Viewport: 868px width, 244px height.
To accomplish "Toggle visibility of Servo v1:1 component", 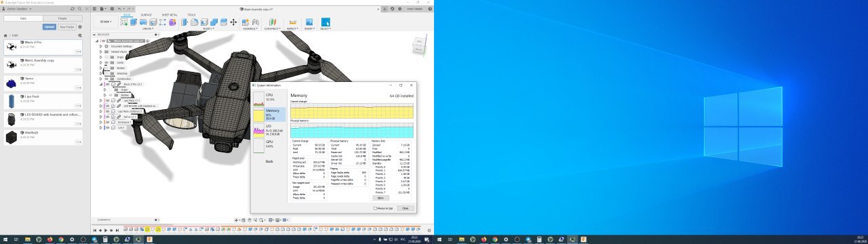I will pyautogui.click(x=108, y=117).
